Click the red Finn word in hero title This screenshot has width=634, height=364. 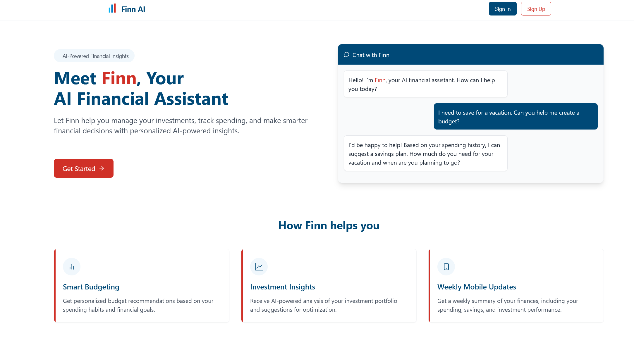coord(119,78)
